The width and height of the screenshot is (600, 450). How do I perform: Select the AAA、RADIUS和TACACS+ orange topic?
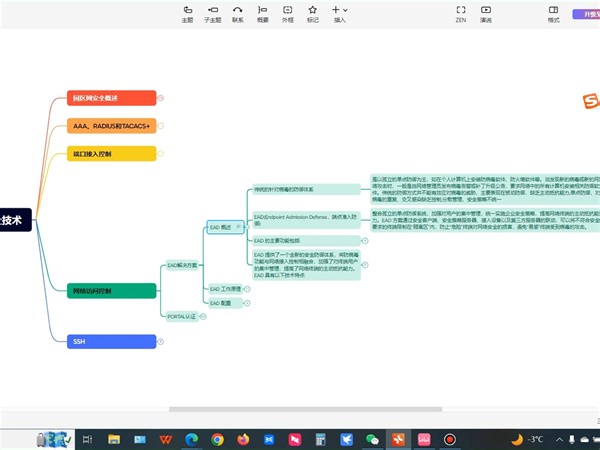coord(112,126)
